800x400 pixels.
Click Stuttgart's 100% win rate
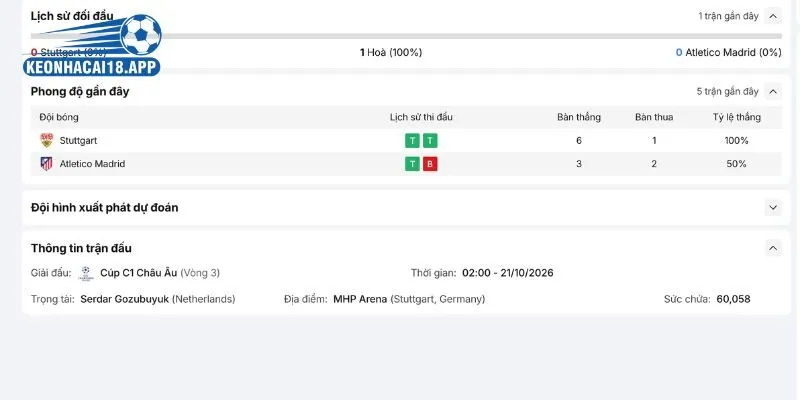[x=736, y=140]
